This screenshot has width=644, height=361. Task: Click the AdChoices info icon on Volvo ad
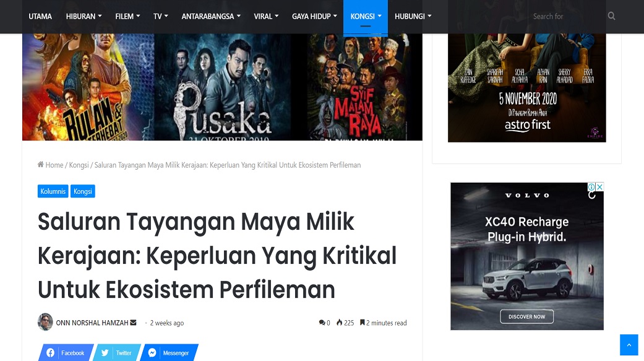(x=591, y=187)
